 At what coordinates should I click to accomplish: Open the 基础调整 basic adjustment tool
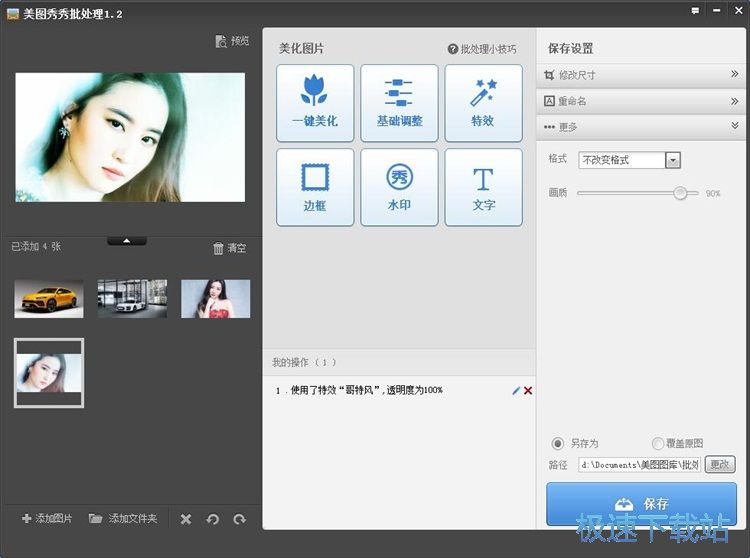(x=399, y=103)
